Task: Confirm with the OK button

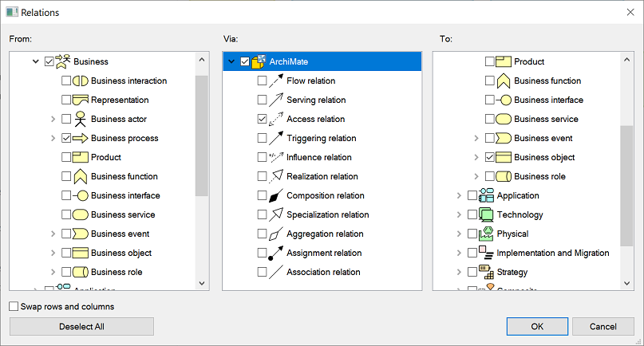Action: [x=536, y=326]
